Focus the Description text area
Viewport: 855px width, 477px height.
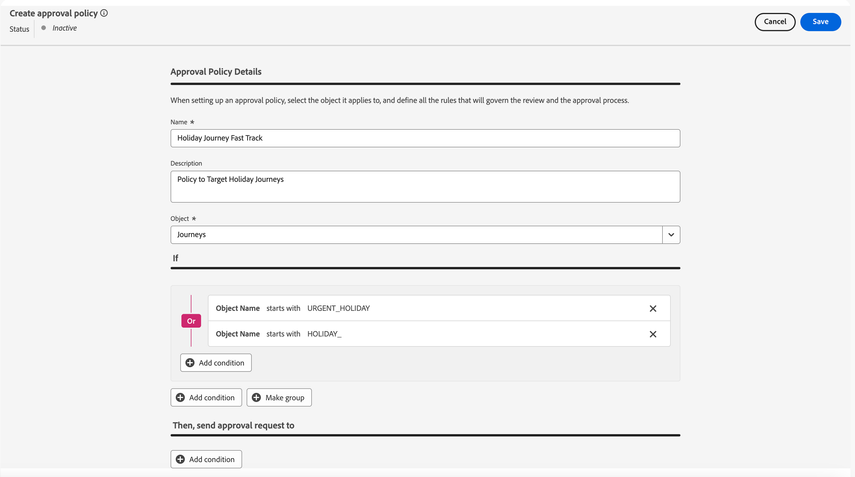[x=425, y=186]
